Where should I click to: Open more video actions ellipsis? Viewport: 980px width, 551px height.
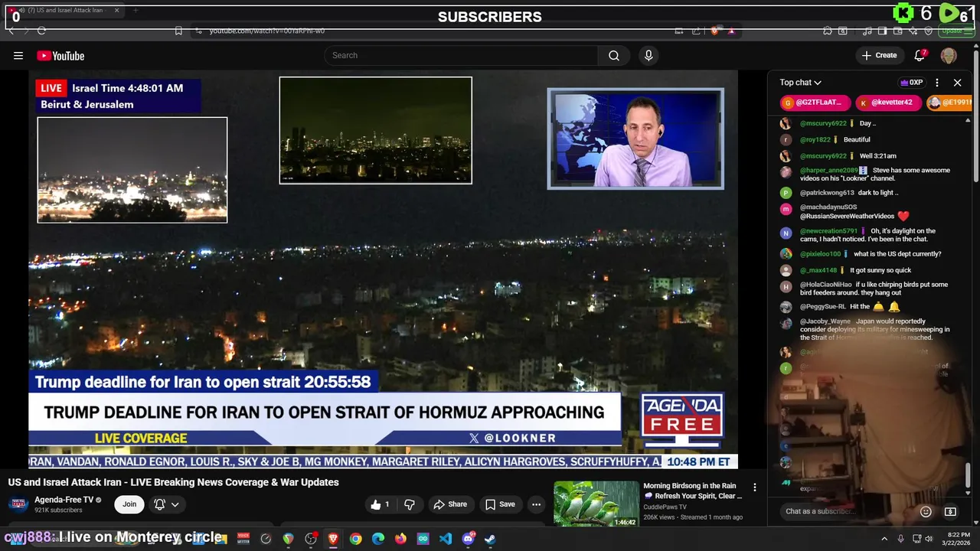pyautogui.click(x=537, y=504)
